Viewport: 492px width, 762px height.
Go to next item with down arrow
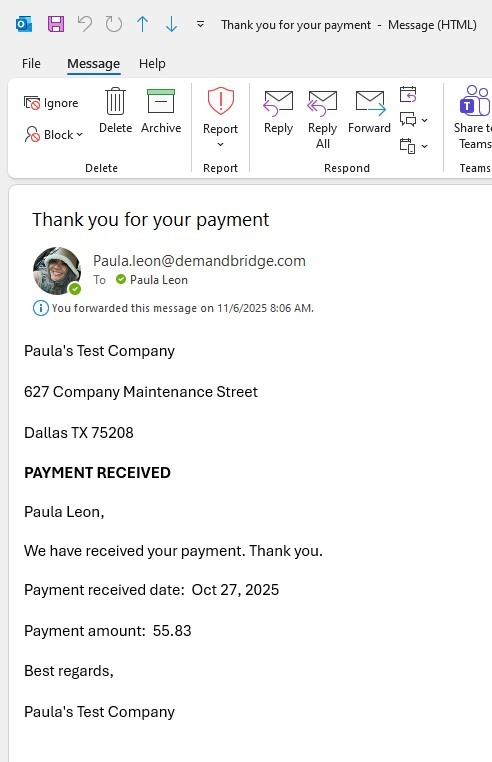click(x=171, y=24)
